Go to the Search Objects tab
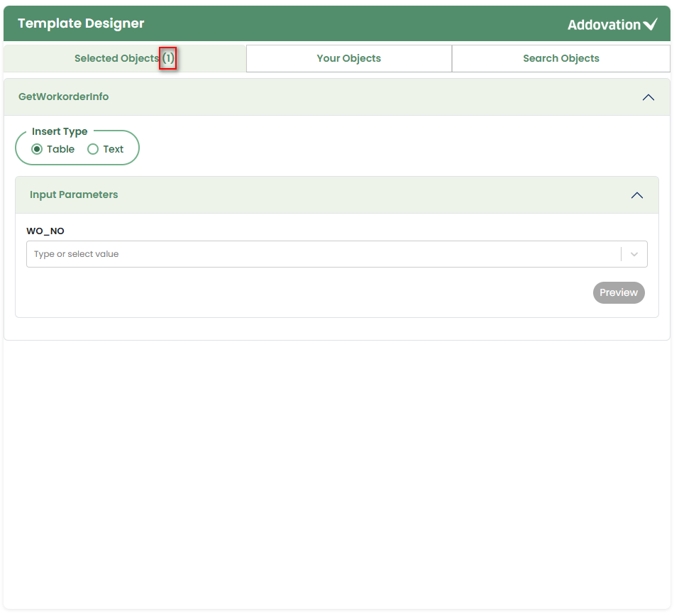This screenshot has height=616, width=679. [561, 58]
